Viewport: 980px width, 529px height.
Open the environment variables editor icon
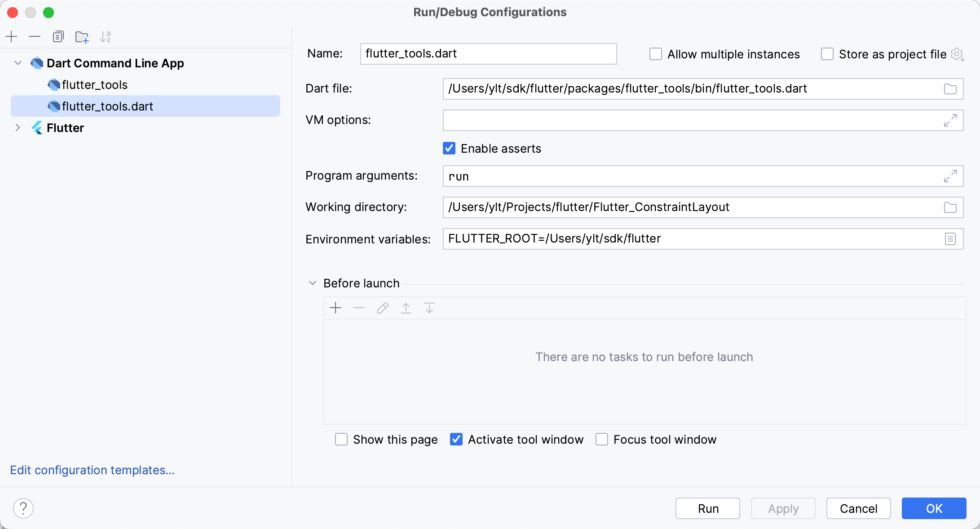(x=950, y=239)
